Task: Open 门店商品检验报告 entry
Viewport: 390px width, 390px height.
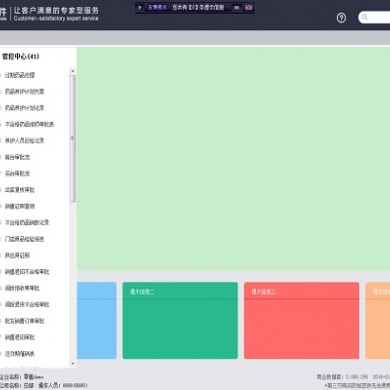Action: click(x=24, y=239)
